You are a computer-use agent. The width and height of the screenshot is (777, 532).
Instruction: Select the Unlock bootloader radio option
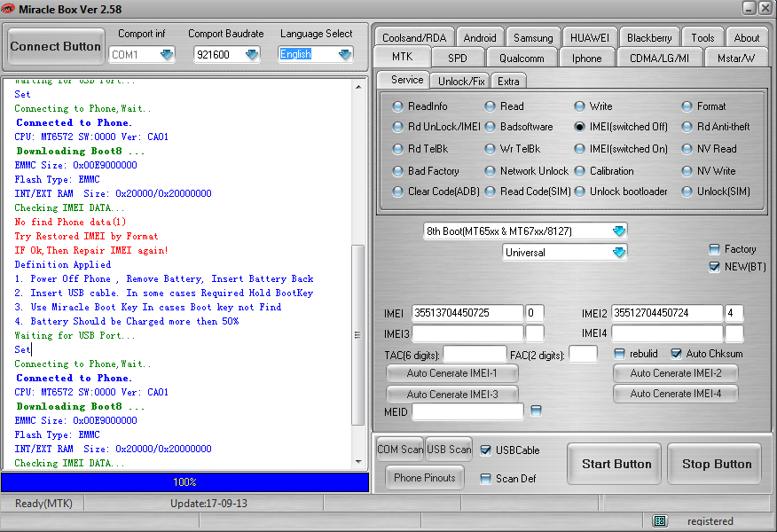tap(579, 192)
